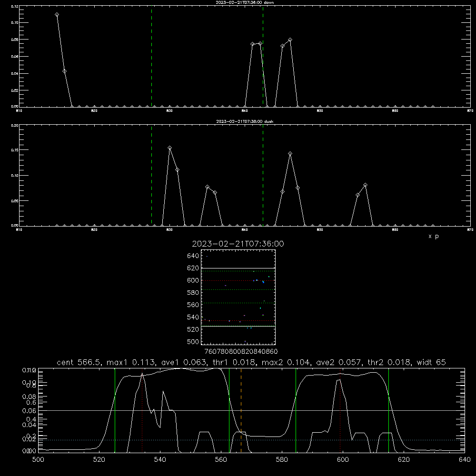Click the '760780800820840860' x-axis label string

point(241,352)
